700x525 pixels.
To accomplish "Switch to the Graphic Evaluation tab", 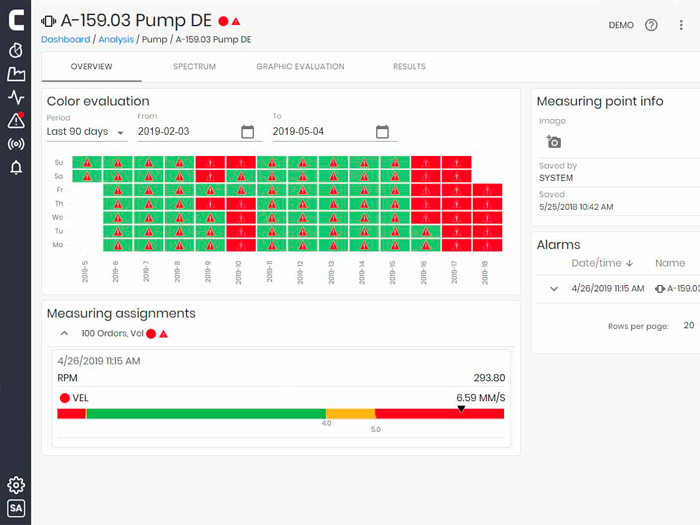I will click(300, 67).
